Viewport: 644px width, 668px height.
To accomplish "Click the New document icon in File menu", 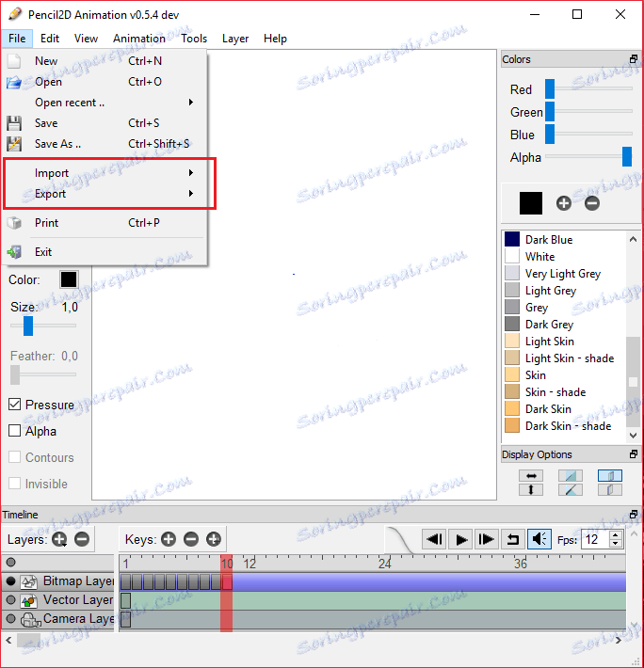I will click(14, 61).
